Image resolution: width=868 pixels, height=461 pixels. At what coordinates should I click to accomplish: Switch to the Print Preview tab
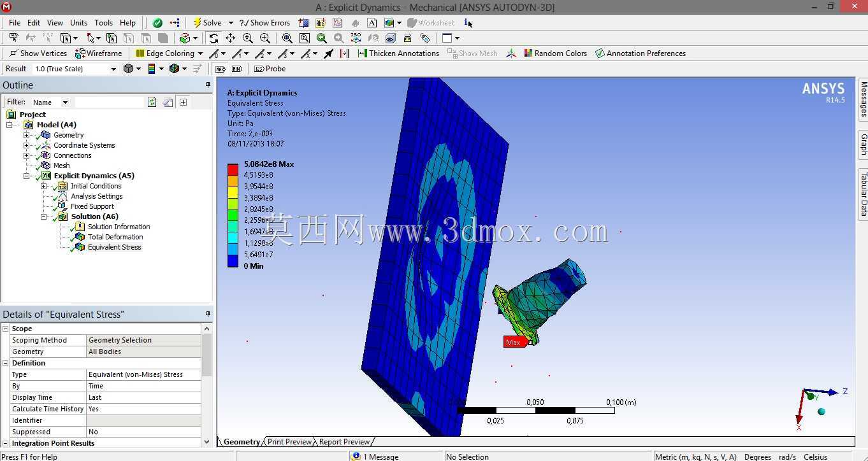(290, 441)
